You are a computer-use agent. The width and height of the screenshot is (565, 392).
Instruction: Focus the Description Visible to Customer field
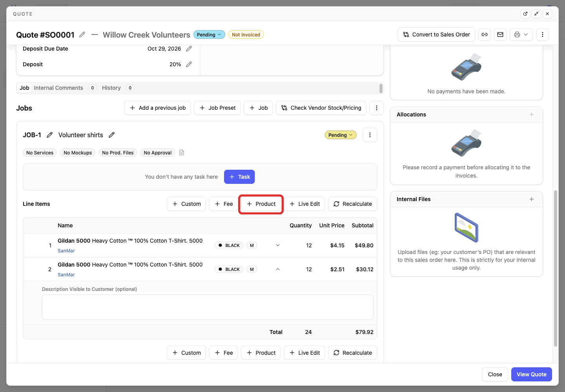(208, 307)
